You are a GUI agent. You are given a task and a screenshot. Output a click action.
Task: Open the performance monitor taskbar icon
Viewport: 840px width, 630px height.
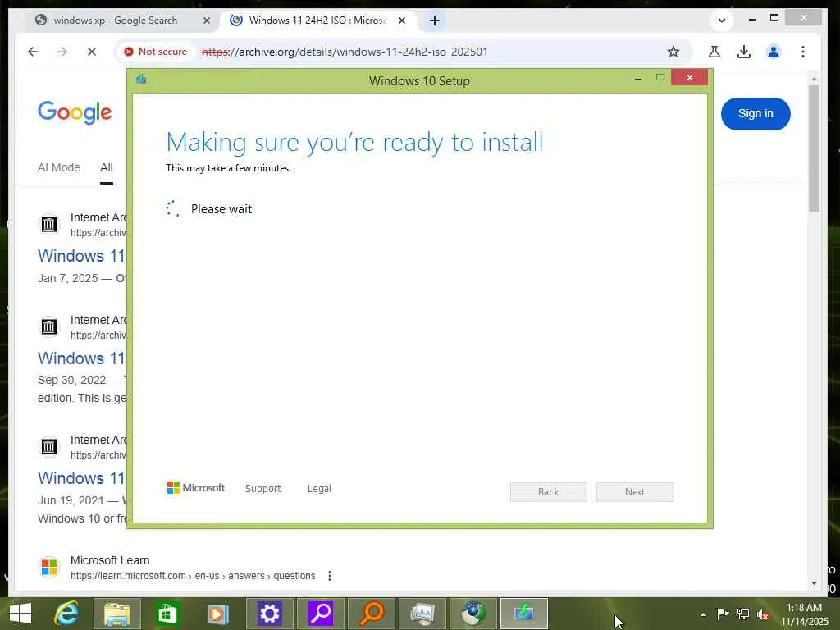click(x=422, y=614)
